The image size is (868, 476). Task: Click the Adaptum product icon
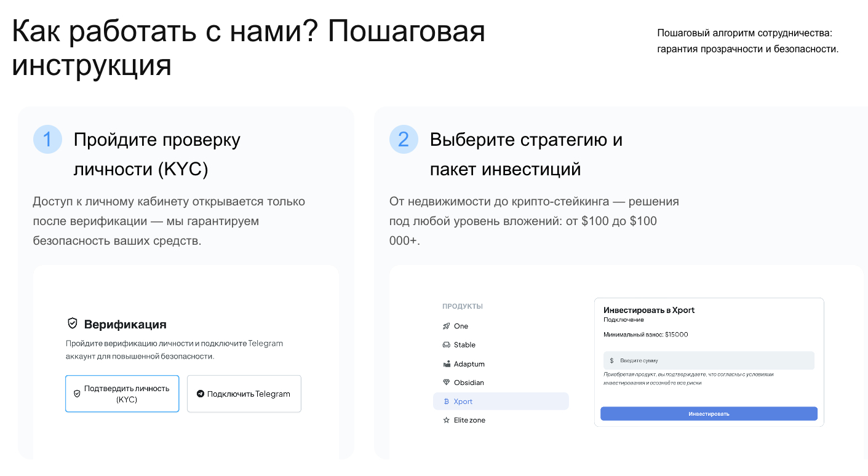[x=447, y=364]
